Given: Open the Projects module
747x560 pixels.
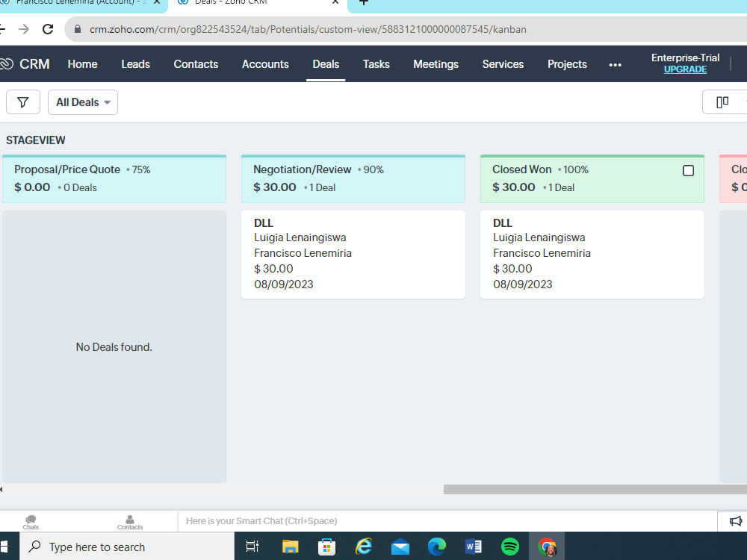Looking at the screenshot, I should click(567, 63).
